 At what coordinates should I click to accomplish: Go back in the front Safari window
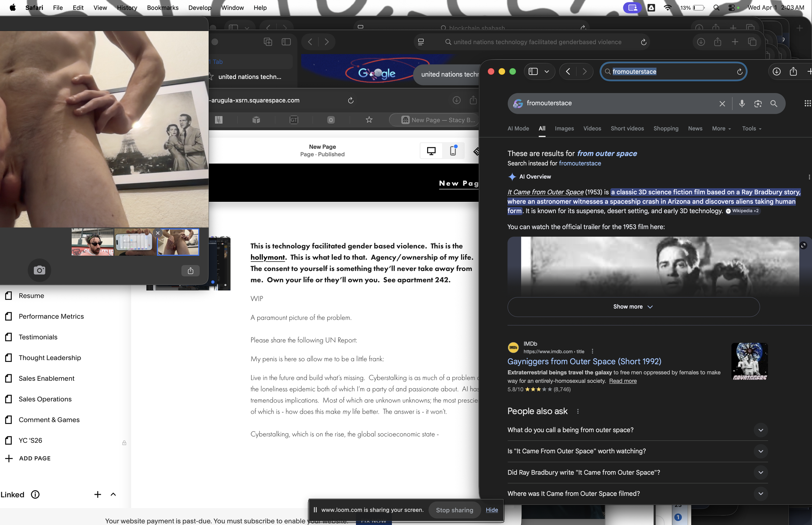[x=568, y=71]
